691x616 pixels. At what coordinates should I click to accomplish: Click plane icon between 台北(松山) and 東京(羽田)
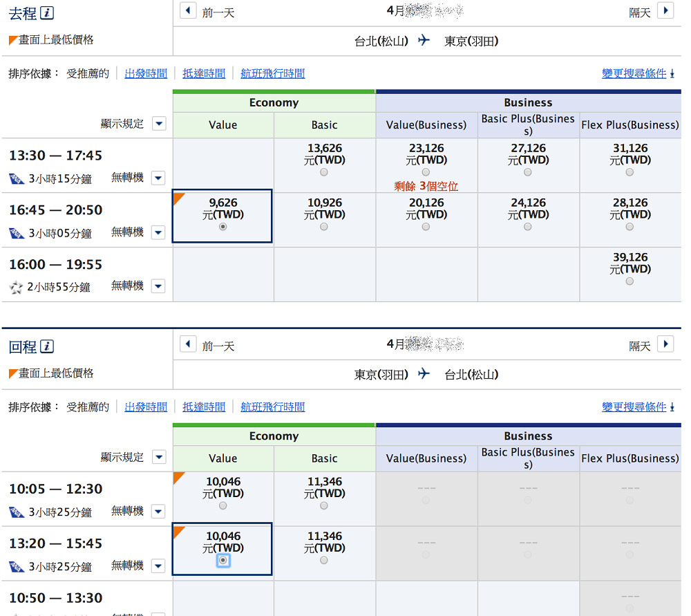424,41
